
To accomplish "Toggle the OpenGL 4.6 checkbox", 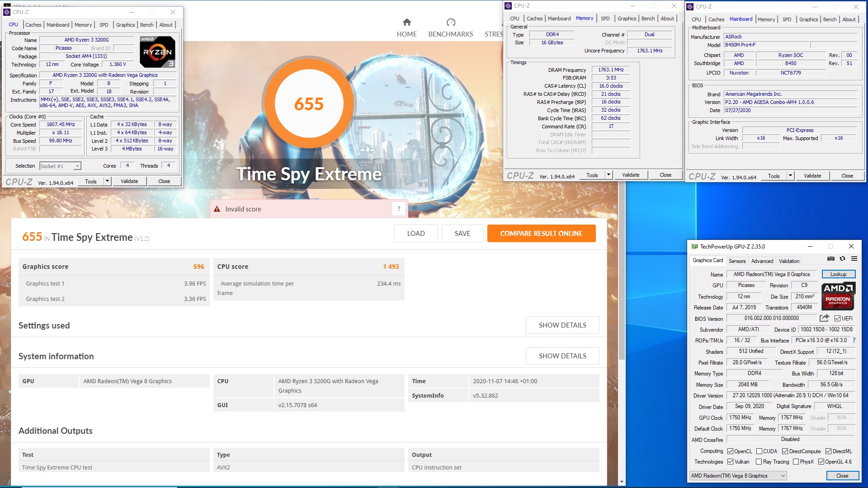I will tap(821, 462).
